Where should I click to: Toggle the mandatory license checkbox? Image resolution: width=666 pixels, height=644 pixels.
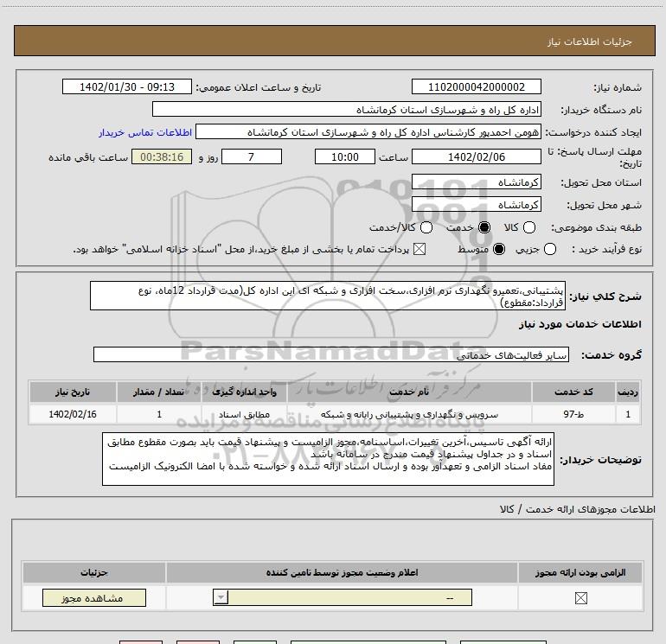580,598
